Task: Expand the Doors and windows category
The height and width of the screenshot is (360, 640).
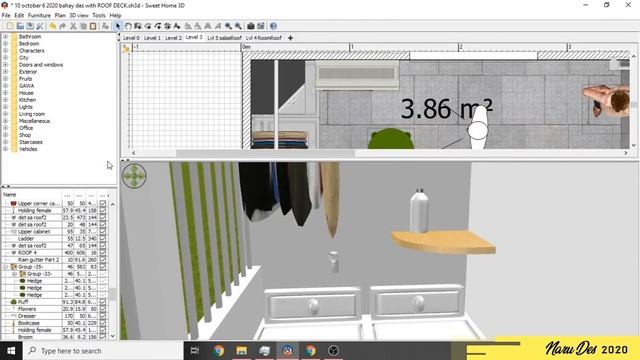Action: (6, 64)
